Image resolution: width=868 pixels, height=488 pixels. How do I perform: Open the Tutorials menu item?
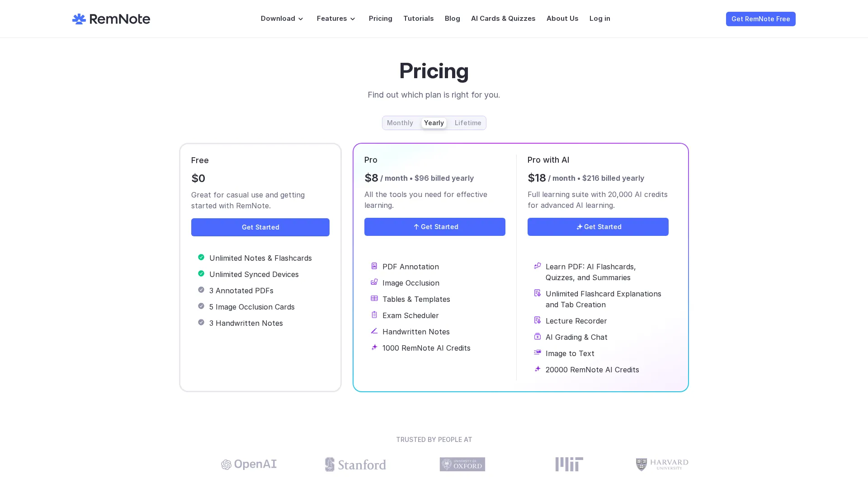tap(418, 19)
